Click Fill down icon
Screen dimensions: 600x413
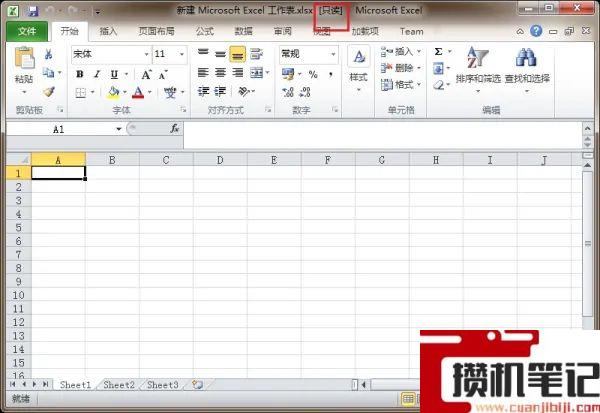pyautogui.click(x=438, y=69)
